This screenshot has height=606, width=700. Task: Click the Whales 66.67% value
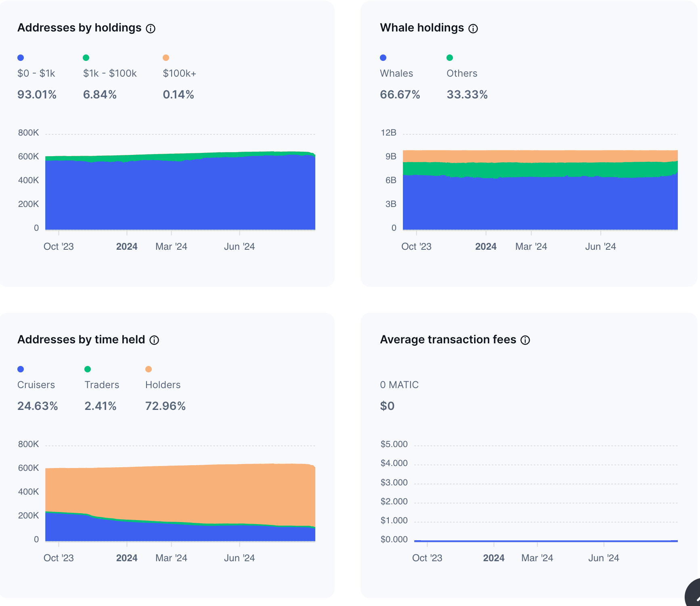[x=400, y=95]
